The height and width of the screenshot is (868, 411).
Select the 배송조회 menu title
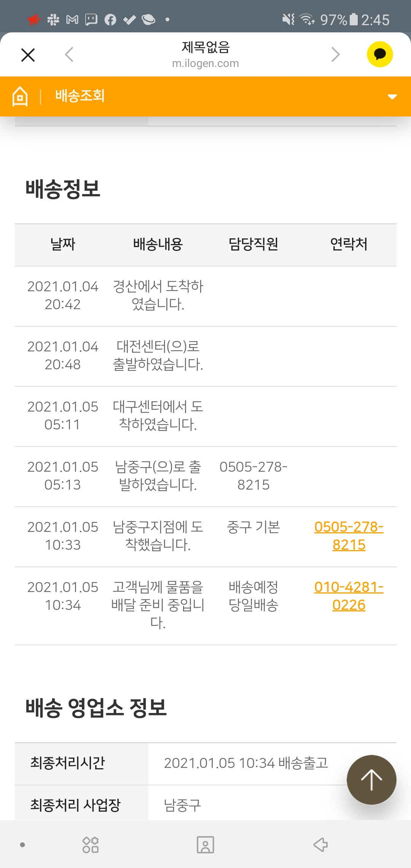tap(80, 96)
